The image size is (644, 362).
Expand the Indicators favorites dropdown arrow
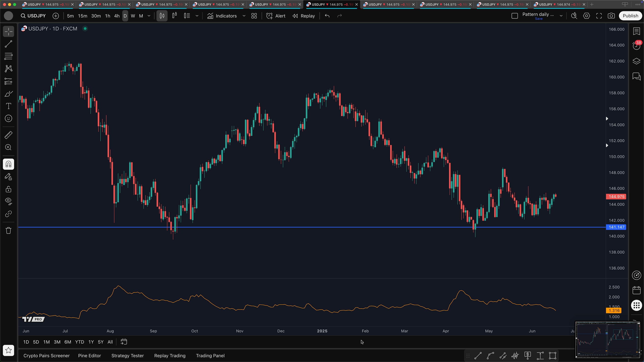244,16
